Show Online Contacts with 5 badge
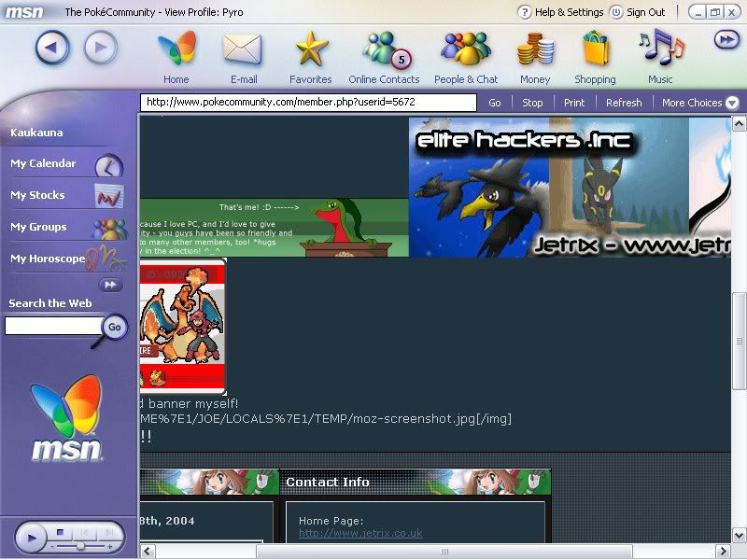747x560 pixels. click(x=384, y=58)
